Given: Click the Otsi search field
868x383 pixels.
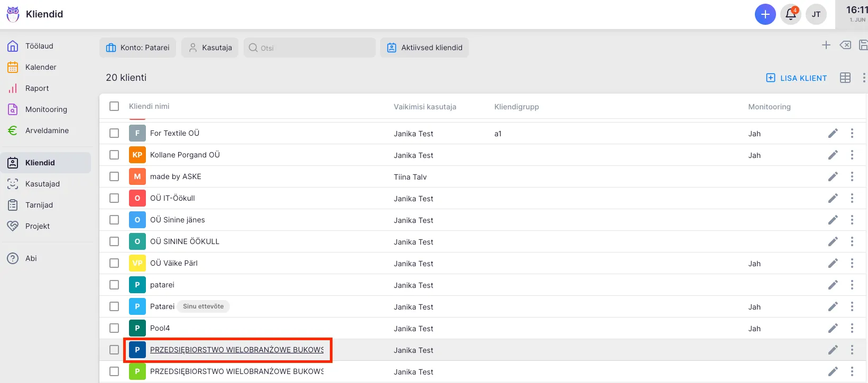Looking at the screenshot, I should [x=309, y=48].
